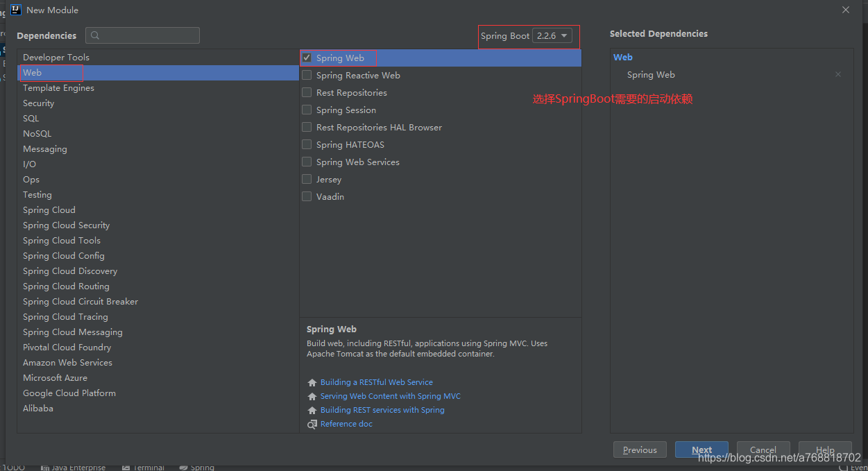
Task: Open the Java Enterprise tool window tab
Action: 74,468
